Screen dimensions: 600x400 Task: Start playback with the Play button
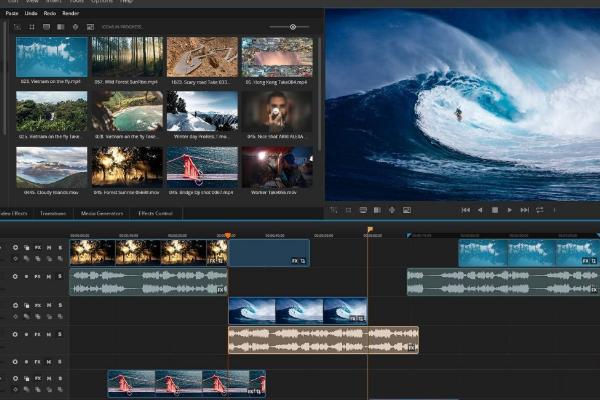click(x=509, y=210)
